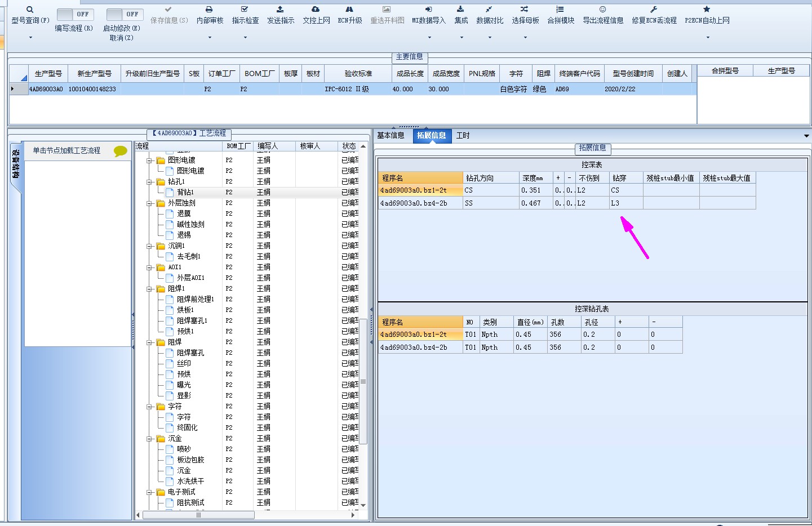Click the 外层蚀刻 folder icon
Image resolution: width=812 pixels, height=526 pixels.
click(x=161, y=203)
